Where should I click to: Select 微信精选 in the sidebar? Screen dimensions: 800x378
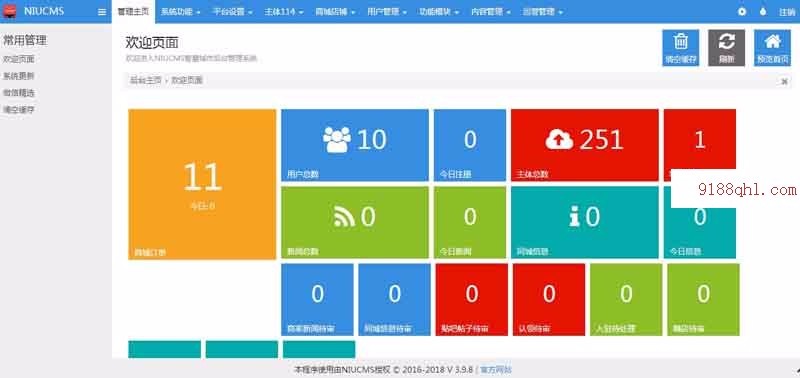tap(19, 93)
